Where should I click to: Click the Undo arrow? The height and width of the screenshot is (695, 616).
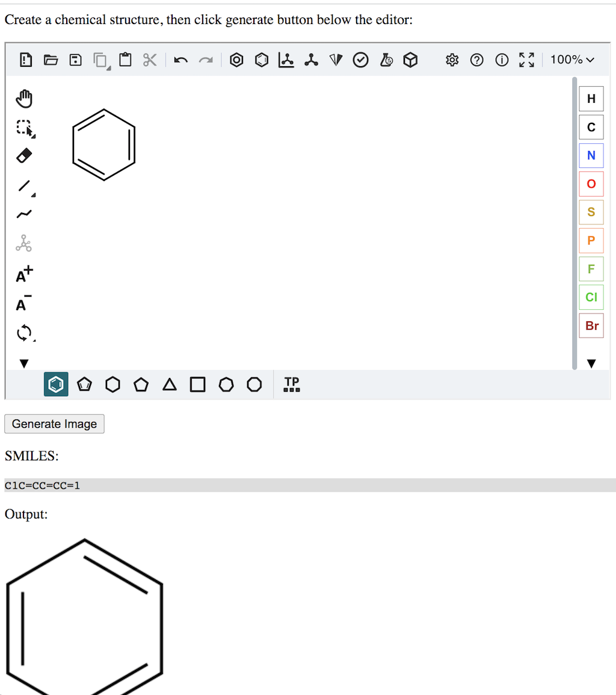pyautogui.click(x=180, y=60)
